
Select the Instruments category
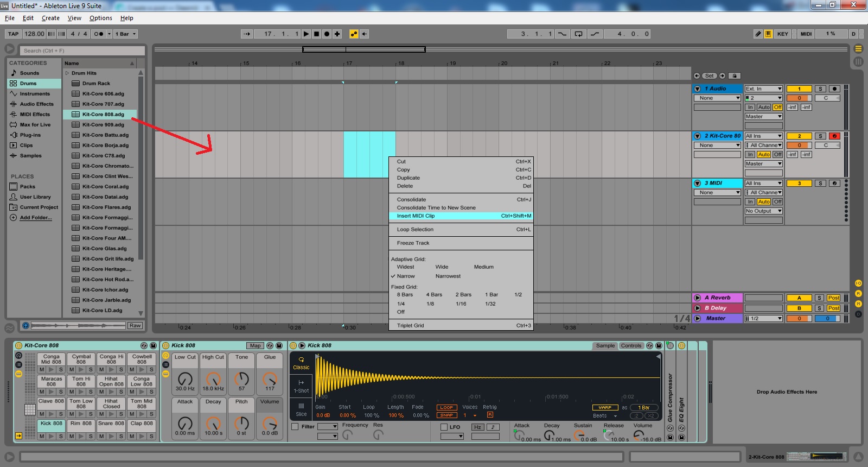click(35, 93)
